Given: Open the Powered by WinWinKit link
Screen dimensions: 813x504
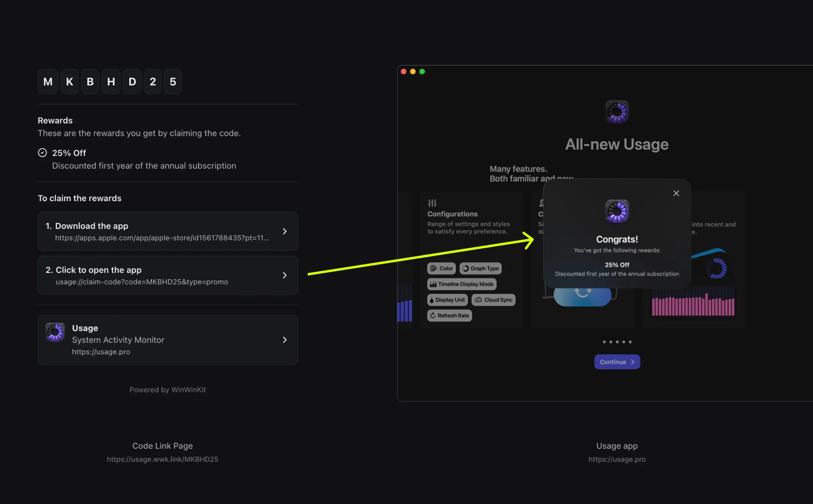Looking at the screenshot, I should tap(167, 390).
